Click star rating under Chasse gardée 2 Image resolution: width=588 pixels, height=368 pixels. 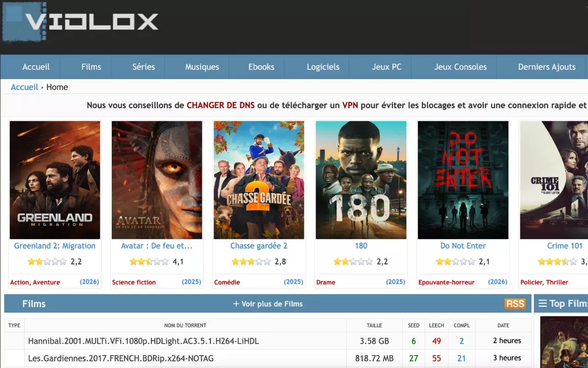tap(251, 262)
